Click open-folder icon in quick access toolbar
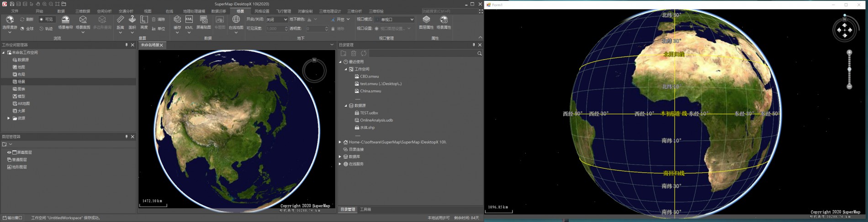This screenshot has width=868, height=222. click(x=64, y=4)
